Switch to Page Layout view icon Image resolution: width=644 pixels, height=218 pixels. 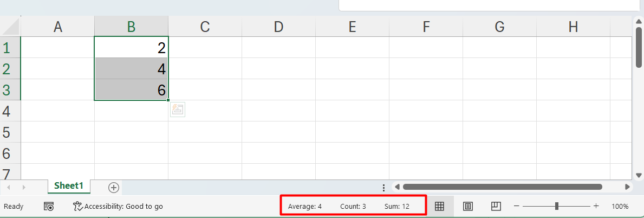tap(467, 207)
